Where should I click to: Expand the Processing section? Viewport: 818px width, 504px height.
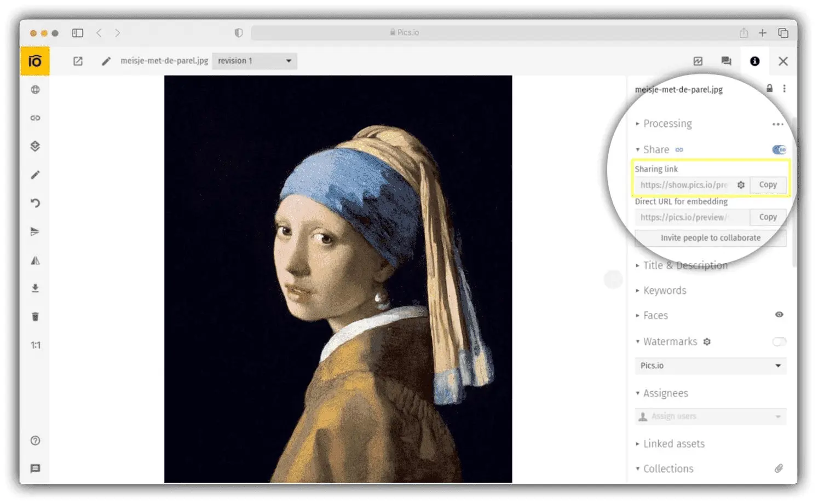tap(664, 124)
